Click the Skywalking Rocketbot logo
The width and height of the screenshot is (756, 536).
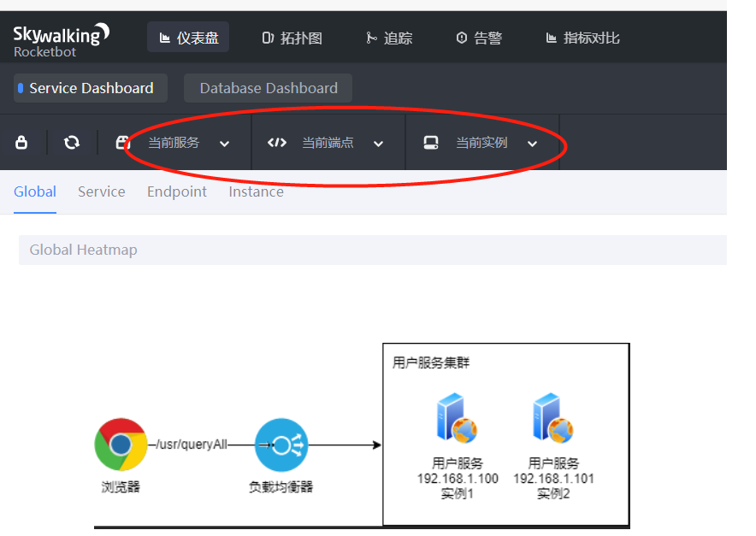[62, 40]
